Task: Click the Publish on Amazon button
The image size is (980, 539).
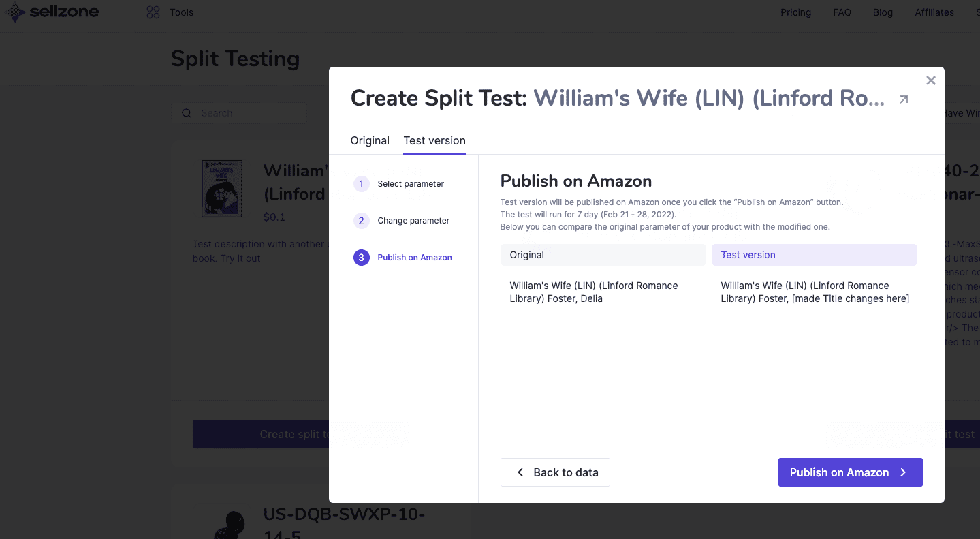Action: pos(850,472)
